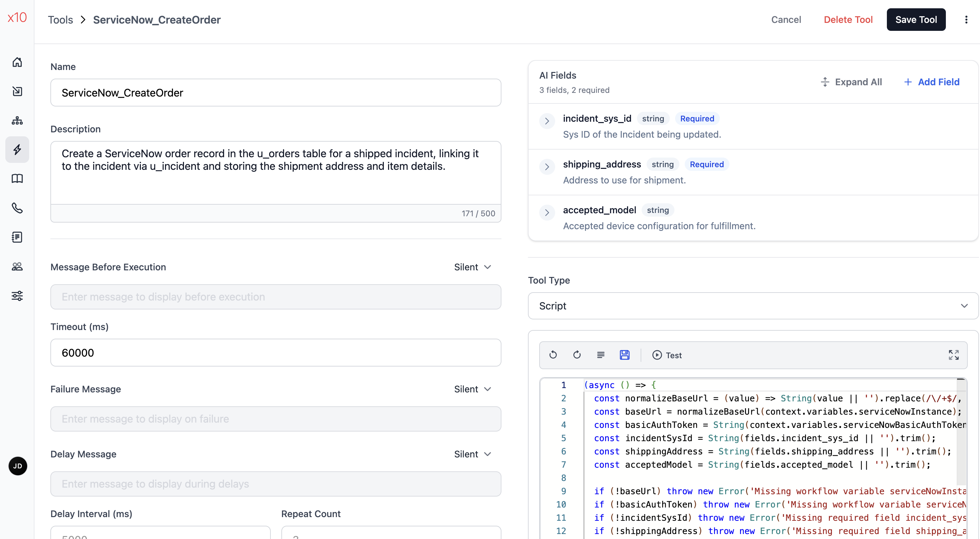Expand the script editor to fullscreen

pyautogui.click(x=953, y=355)
